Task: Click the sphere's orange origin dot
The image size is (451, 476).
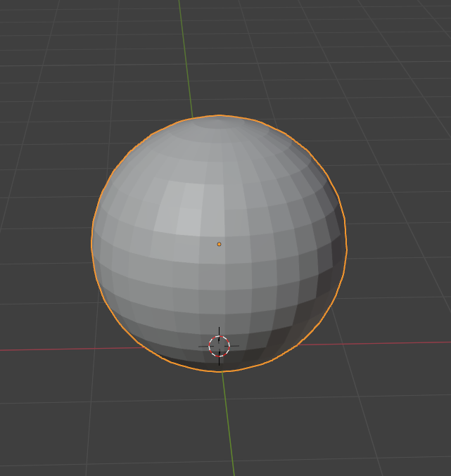Action: click(x=219, y=244)
